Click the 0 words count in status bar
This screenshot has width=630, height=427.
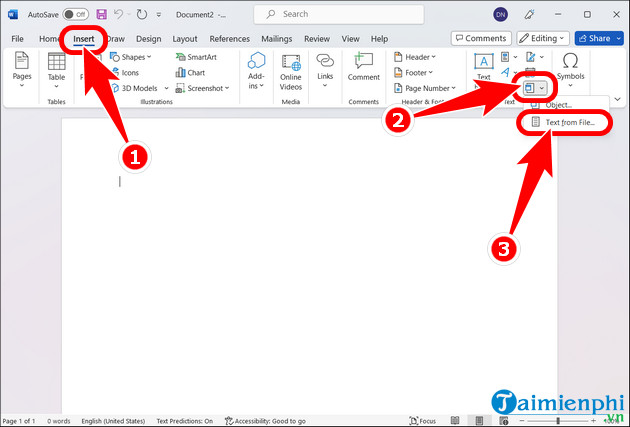click(58, 421)
